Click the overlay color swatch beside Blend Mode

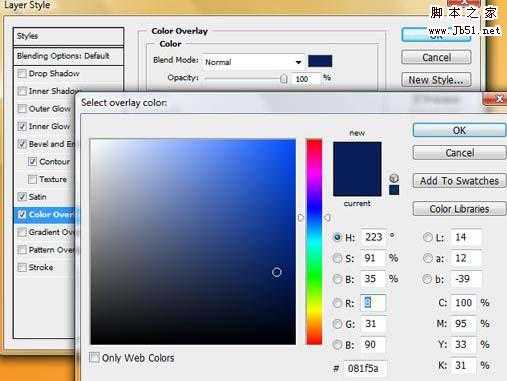[320, 61]
